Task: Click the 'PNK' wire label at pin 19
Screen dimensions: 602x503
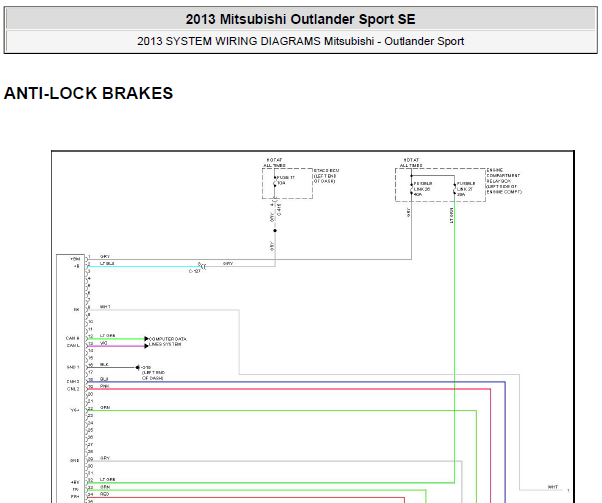Action: point(104,386)
